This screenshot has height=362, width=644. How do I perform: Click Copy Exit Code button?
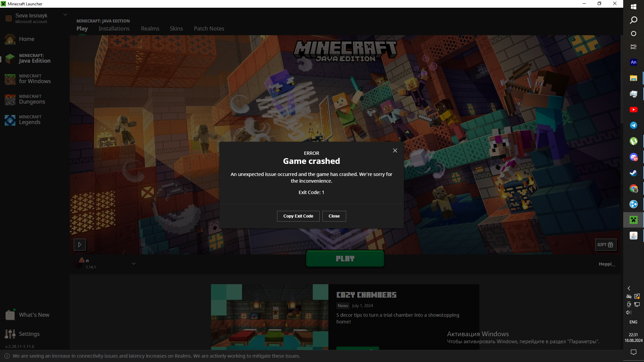(298, 216)
